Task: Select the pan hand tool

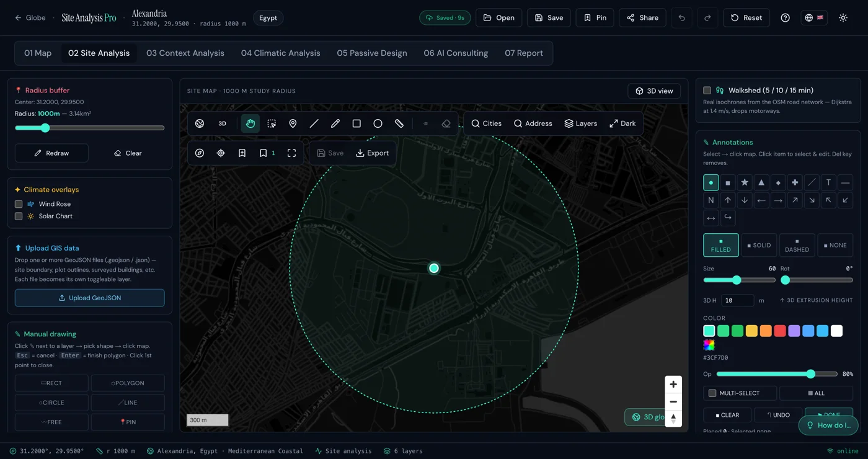Action: coord(250,123)
